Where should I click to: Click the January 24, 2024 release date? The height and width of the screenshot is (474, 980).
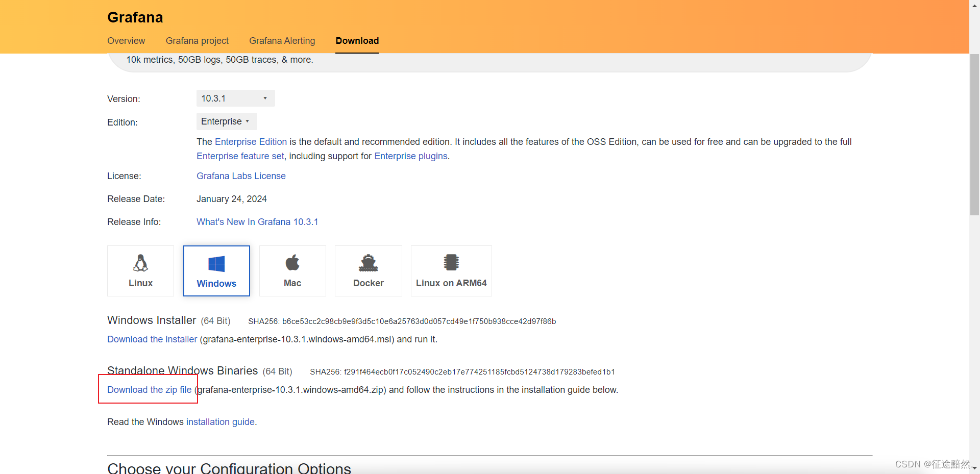(x=232, y=199)
